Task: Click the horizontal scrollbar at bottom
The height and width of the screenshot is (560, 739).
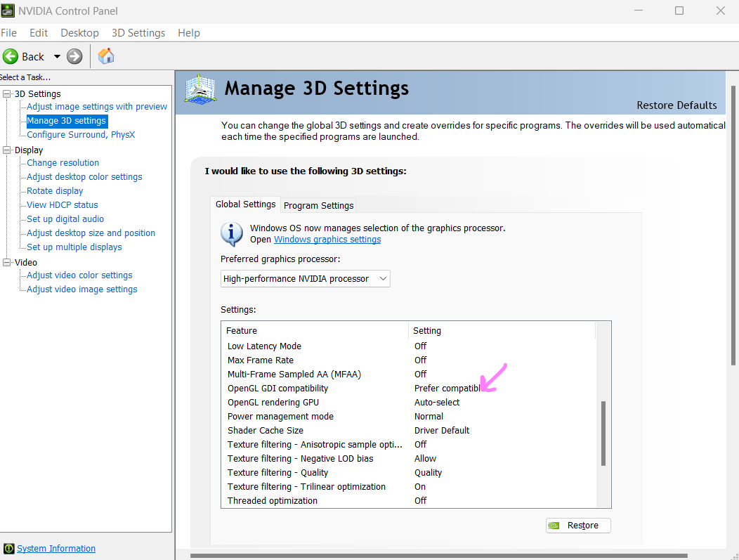Action: click(439, 556)
